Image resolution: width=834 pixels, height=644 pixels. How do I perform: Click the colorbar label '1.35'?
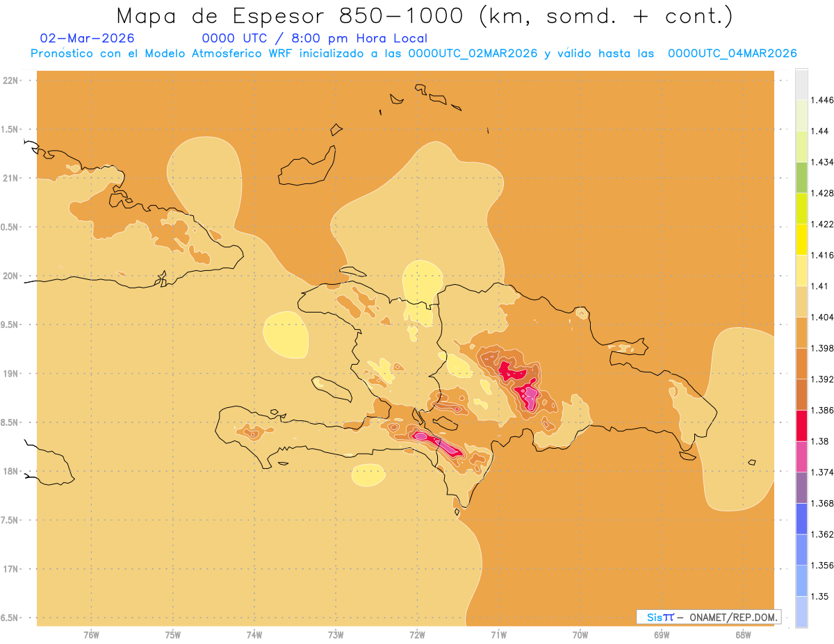click(820, 596)
